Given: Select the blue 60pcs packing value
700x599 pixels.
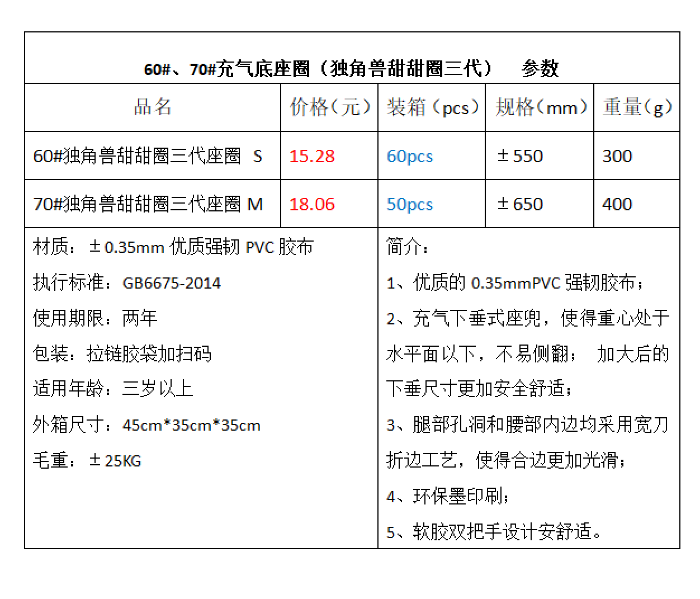Looking at the screenshot, I should point(409,157).
